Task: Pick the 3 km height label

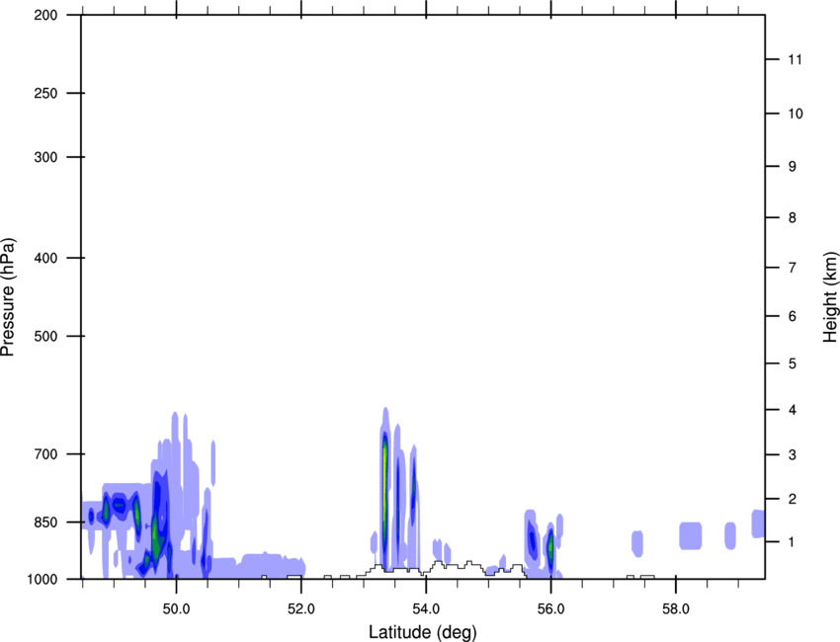Action: (x=793, y=454)
